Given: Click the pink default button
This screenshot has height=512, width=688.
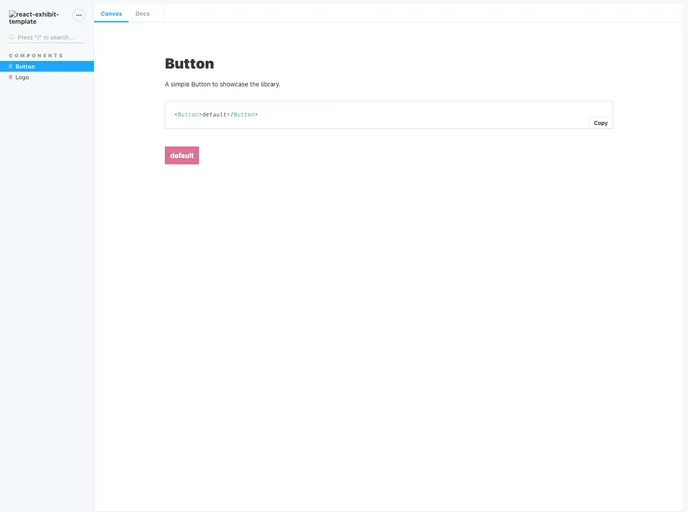Looking at the screenshot, I should click(182, 155).
